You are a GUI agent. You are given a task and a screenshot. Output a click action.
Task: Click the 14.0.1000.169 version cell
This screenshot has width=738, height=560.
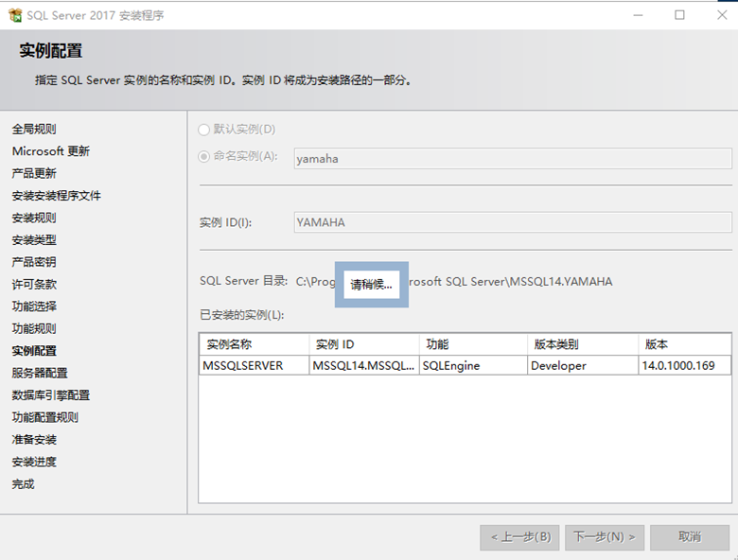(x=685, y=366)
